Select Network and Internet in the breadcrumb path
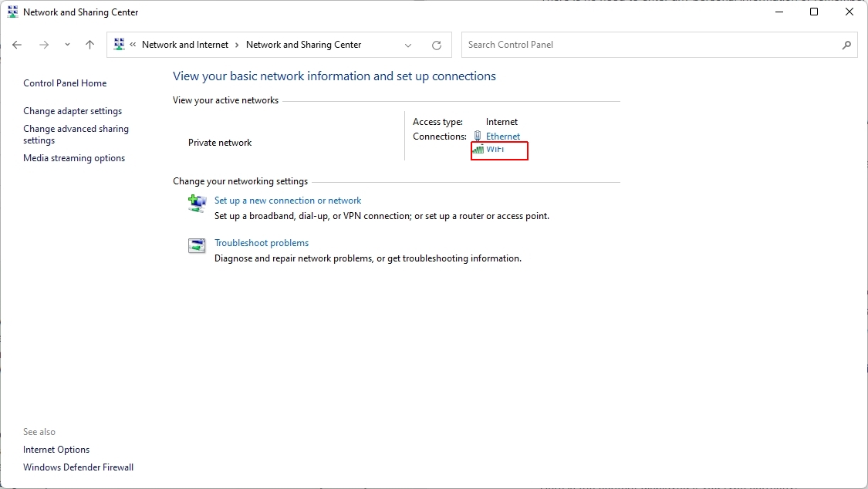This screenshot has height=489, width=868. pos(185,45)
